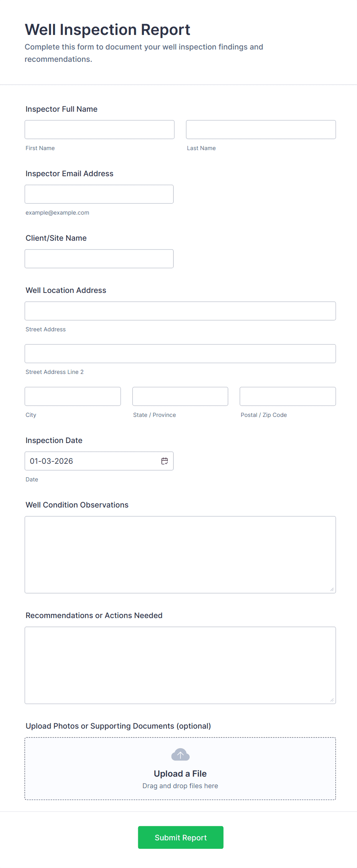
Task: Select the Inspector Email Address field
Action: coord(99,194)
